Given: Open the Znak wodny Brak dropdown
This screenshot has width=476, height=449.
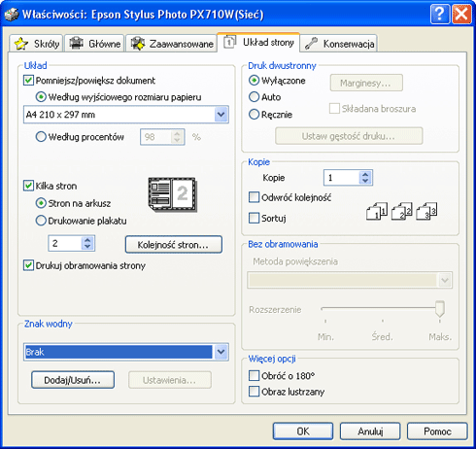Looking at the screenshot, I should (x=221, y=352).
